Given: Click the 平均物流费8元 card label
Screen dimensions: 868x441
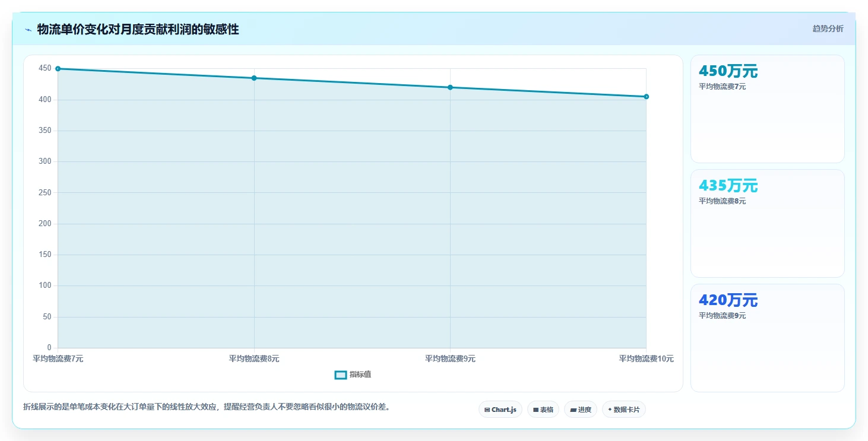Looking at the screenshot, I should click(722, 201).
